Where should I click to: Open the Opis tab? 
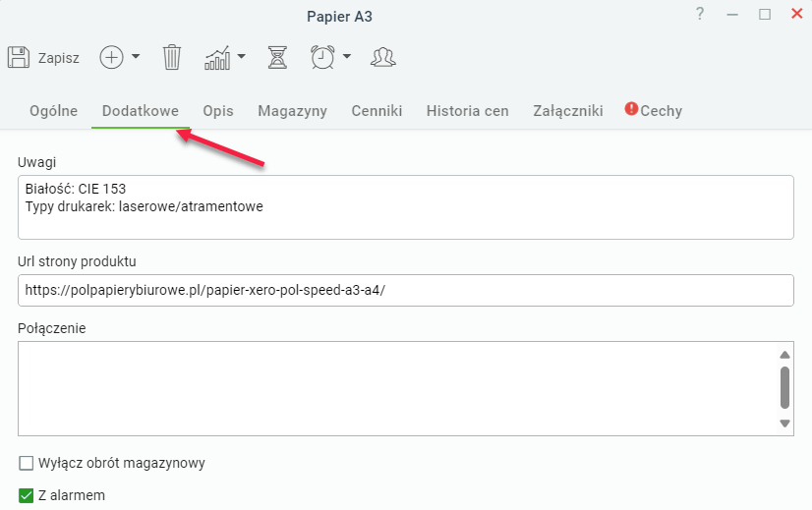click(x=218, y=111)
